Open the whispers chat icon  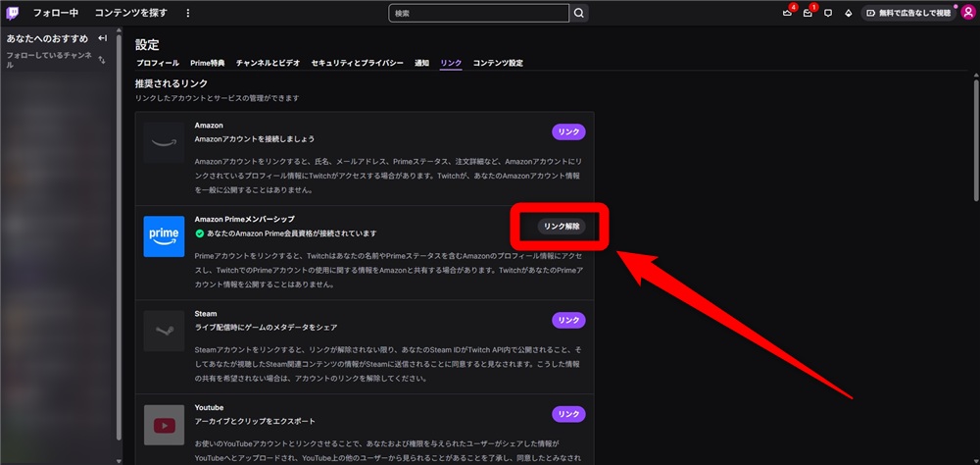click(x=828, y=13)
